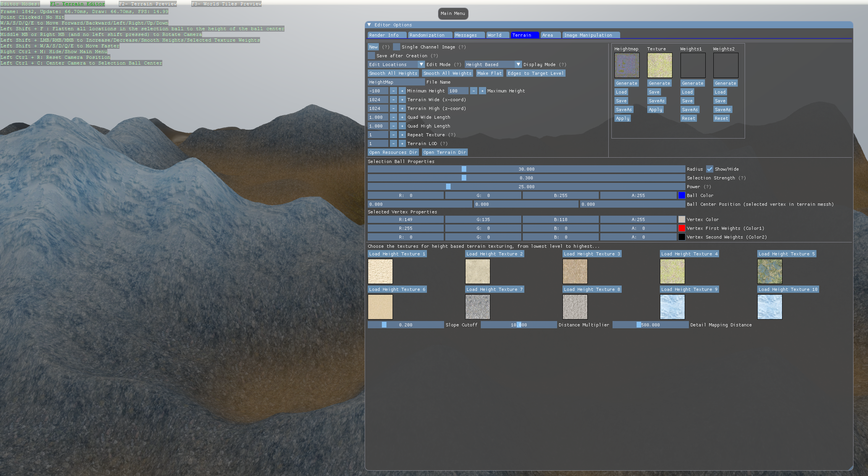Decrease Terrain LOD with minus button
Screen dimensions: 868x476
[x=393, y=144]
